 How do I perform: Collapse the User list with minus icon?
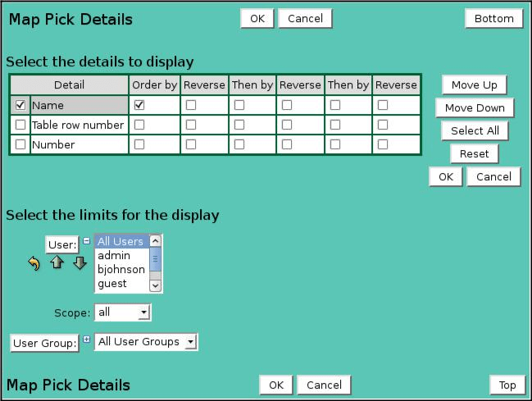87,241
